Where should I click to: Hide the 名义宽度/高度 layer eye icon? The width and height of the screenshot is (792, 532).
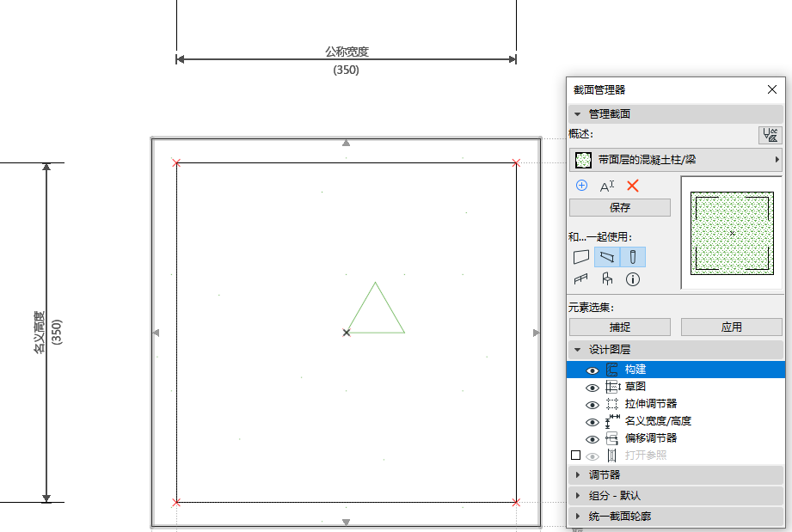(592, 422)
